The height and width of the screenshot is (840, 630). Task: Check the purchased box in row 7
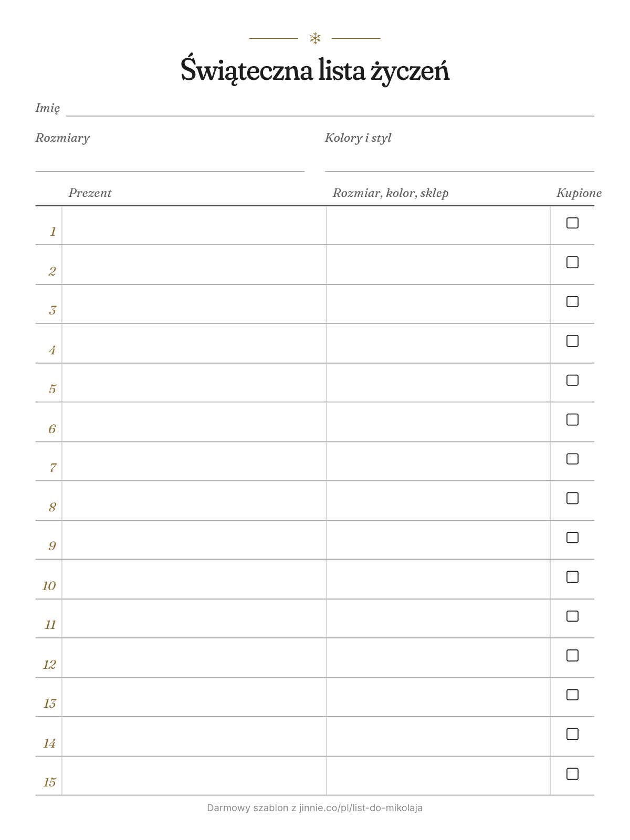point(572,459)
